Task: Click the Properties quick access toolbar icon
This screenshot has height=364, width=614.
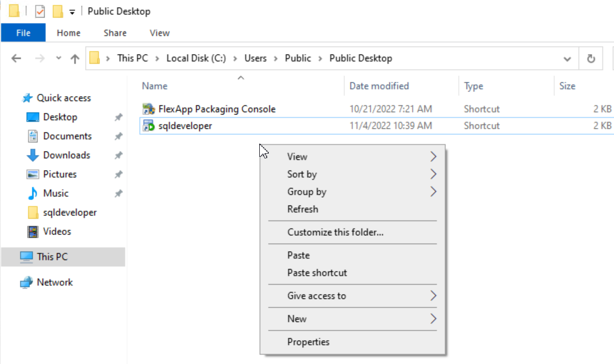Action: tap(40, 11)
